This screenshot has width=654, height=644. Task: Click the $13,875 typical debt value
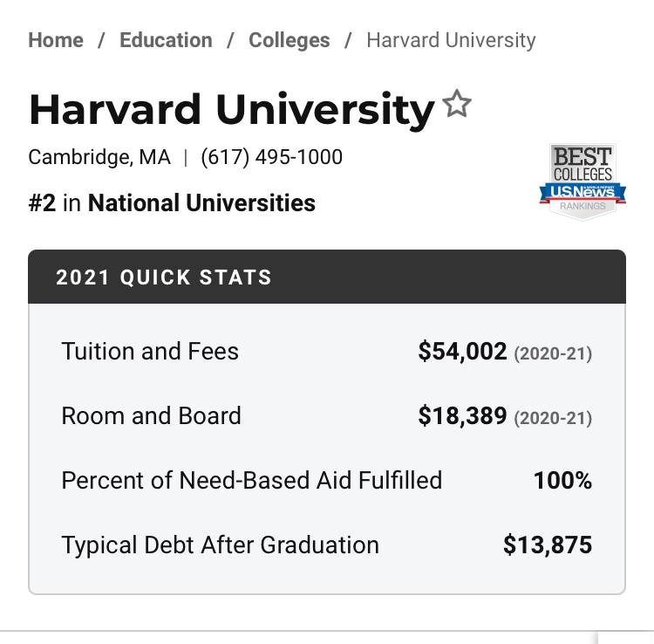click(x=548, y=545)
